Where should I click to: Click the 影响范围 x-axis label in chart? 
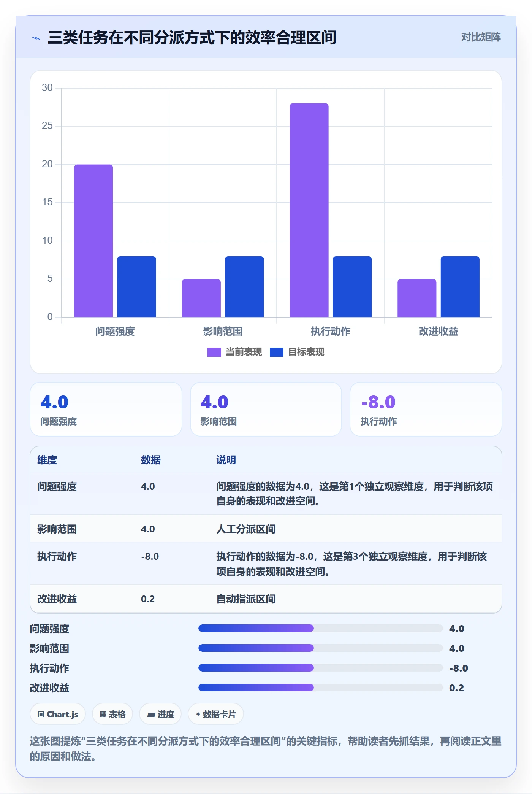pos(223,331)
